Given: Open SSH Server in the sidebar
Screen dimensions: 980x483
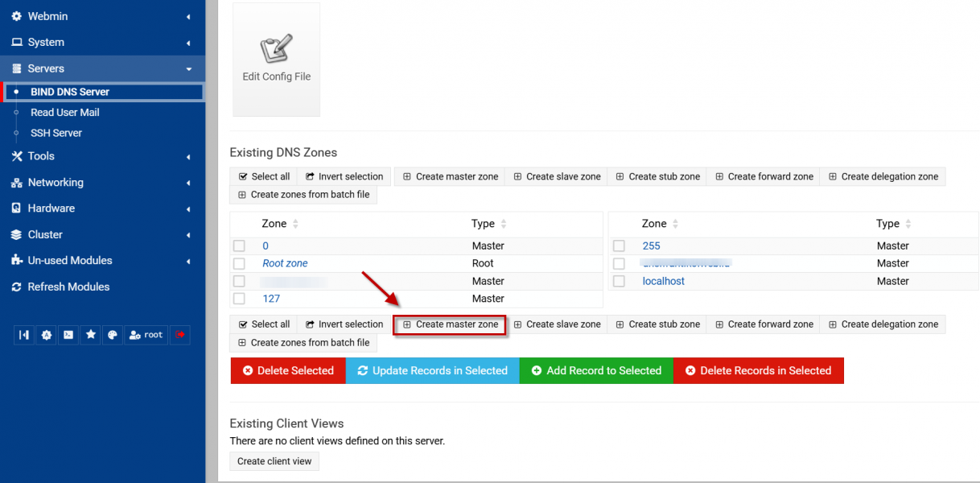Looking at the screenshot, I should (56, 133).
